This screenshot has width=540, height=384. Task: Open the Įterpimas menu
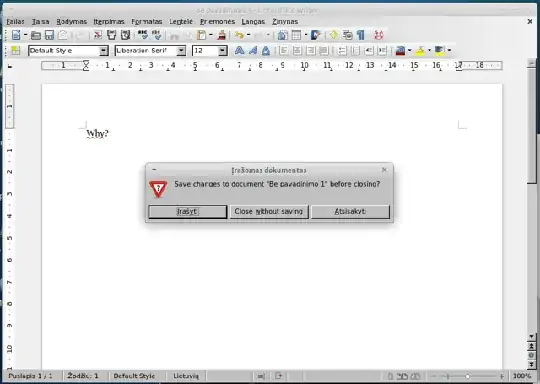tap(109, 21)
